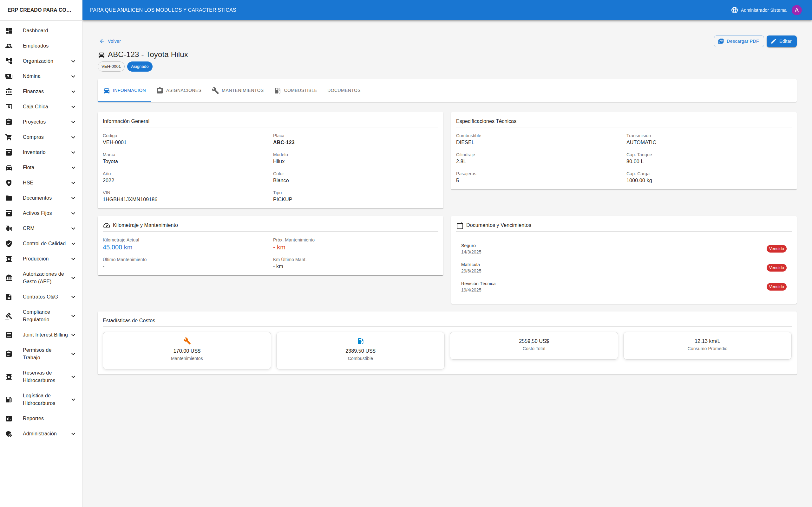This screenshot has height=507, width=812.
Task: Click the Empleados people icon
Action: tap(9, 46)
